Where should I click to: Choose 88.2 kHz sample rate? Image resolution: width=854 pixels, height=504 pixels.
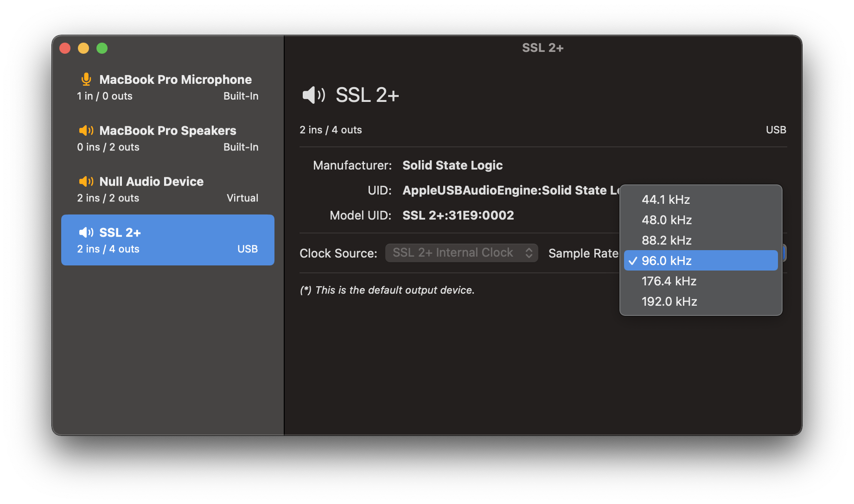(701, 240)
